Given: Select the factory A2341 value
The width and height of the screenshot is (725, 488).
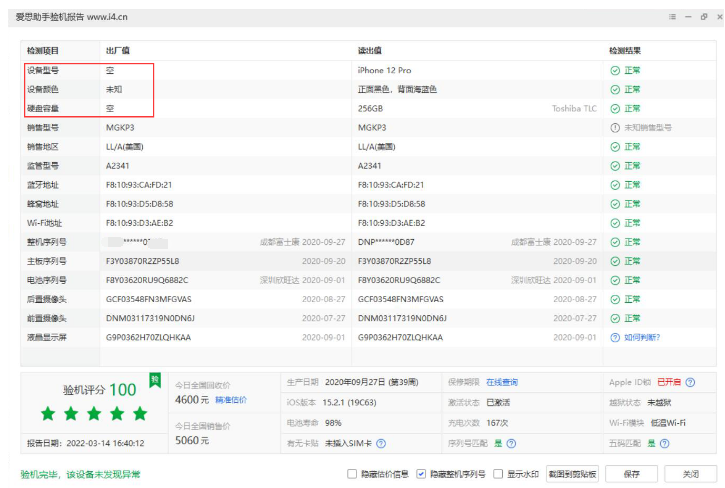Looking at the screenshot, I should pos(117,166).
